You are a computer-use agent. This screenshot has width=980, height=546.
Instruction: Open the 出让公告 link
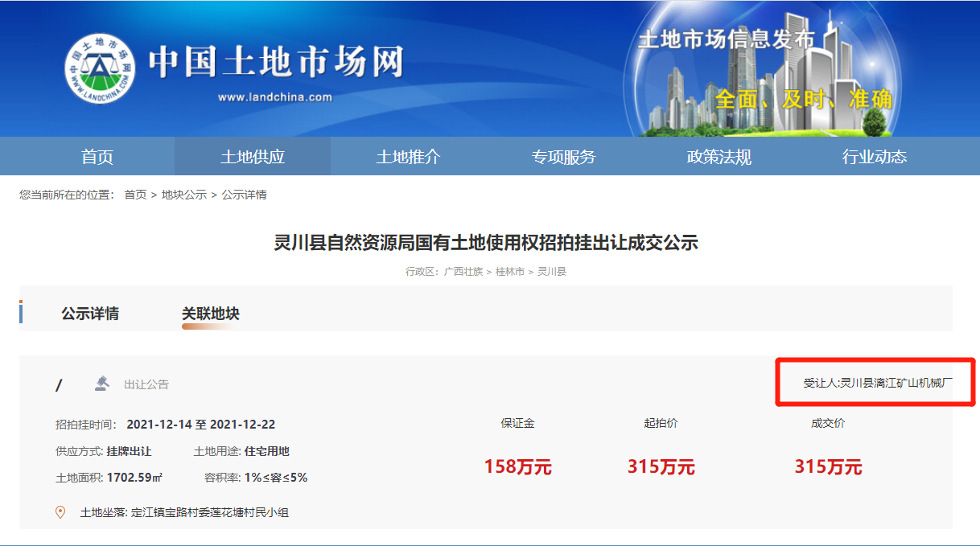[x=146, y=384]
